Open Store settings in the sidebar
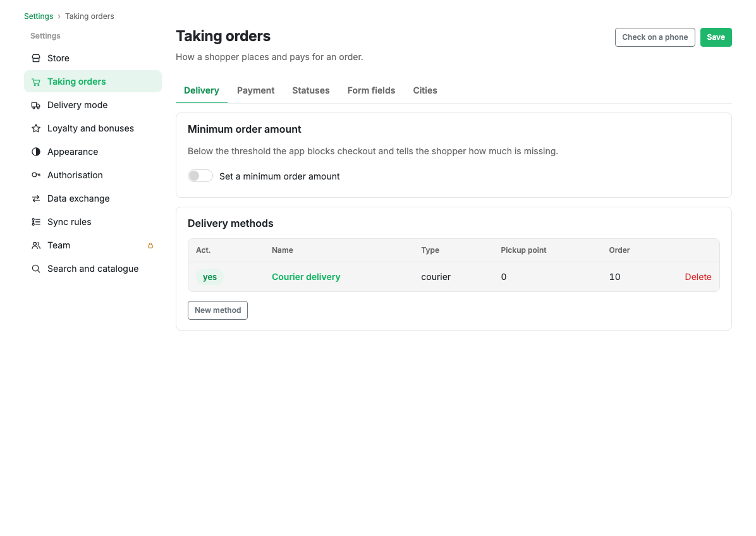The height and width of the screenshot is (536, 756). pos(93,58)
